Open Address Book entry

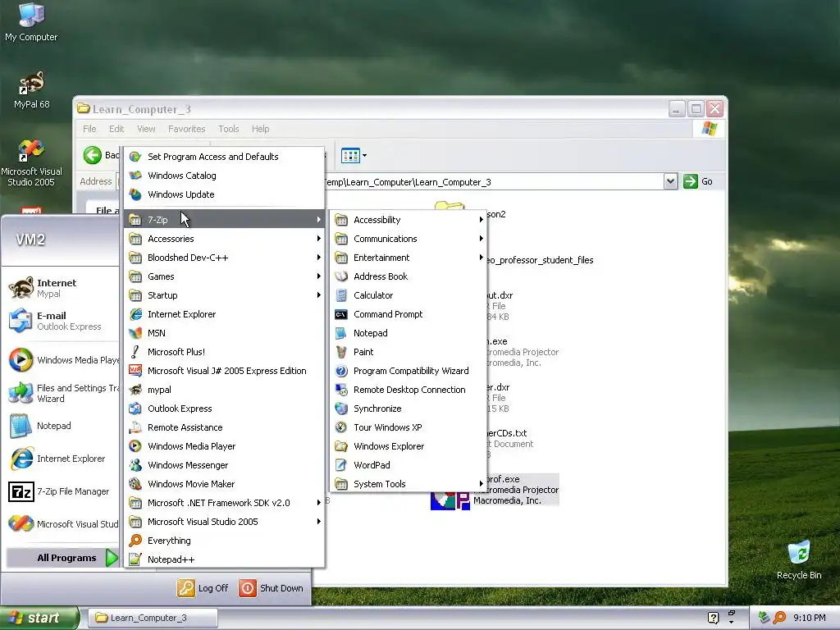(x=409, y=276)
